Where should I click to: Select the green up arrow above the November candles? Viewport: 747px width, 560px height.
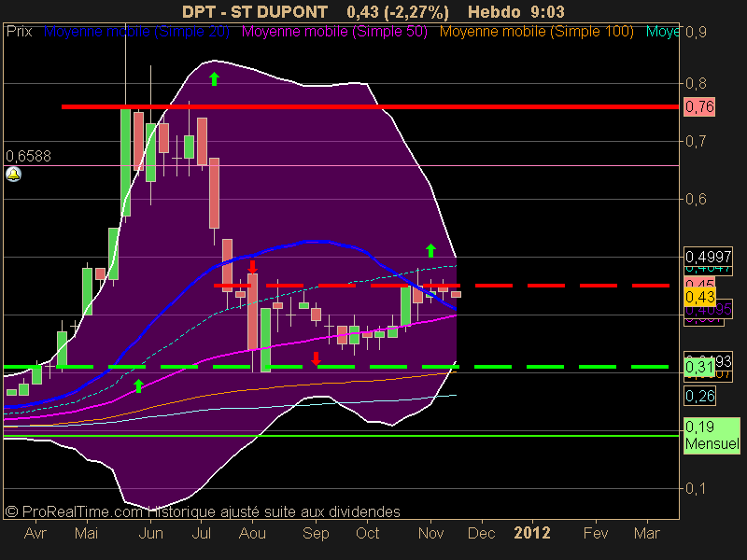[430, 250]
